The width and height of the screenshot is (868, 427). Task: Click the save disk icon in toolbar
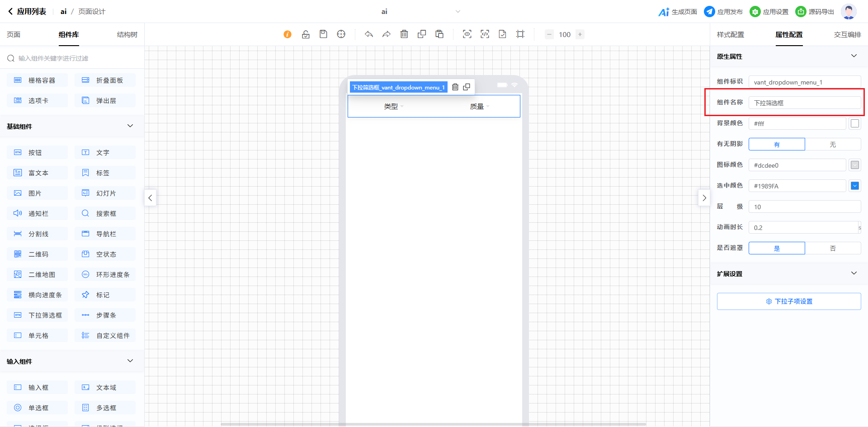click(x=323, y=34)
